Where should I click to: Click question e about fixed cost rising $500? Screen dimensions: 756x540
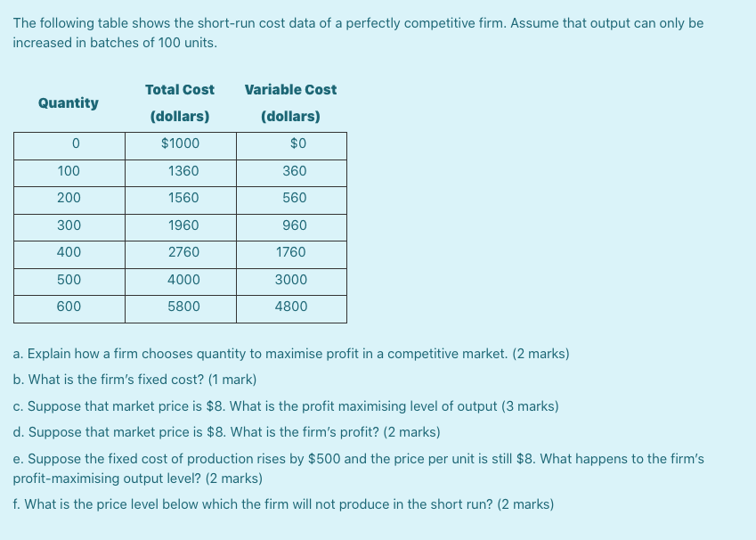pos(358,459)
